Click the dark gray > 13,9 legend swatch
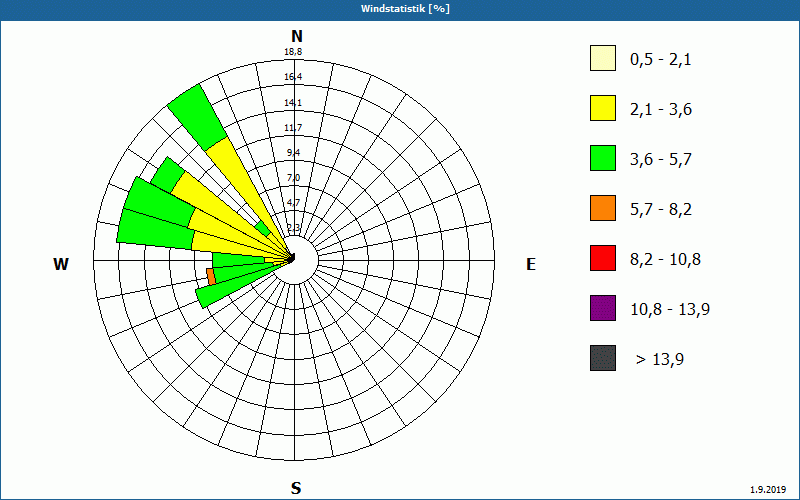 [x=603, y=358]
